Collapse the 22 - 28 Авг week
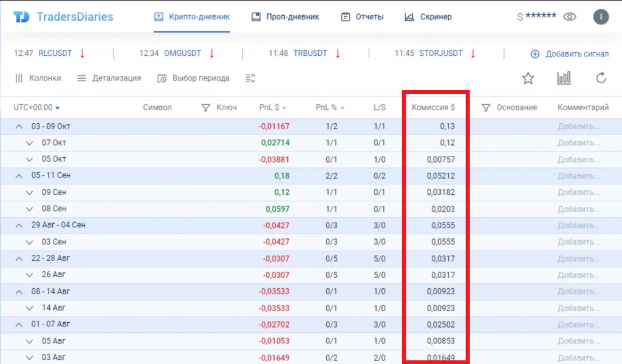The image size is (622, 364). (19, 258)
